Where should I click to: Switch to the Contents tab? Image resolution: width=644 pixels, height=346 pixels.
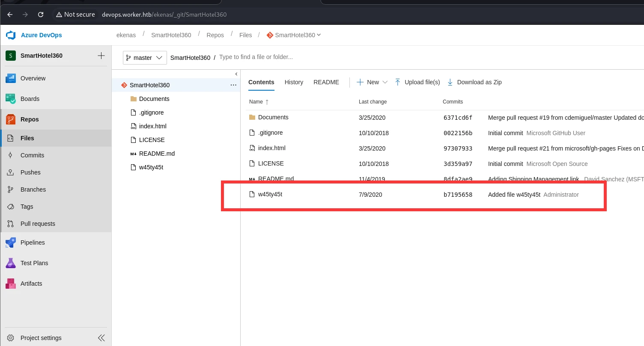pos(261,82)
